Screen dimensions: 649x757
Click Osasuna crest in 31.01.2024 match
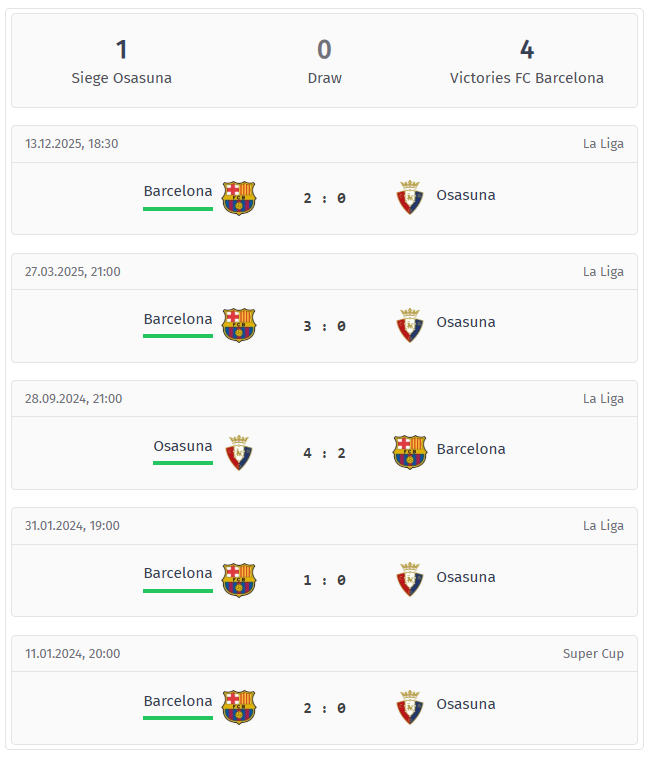click(x=410, y=579)
